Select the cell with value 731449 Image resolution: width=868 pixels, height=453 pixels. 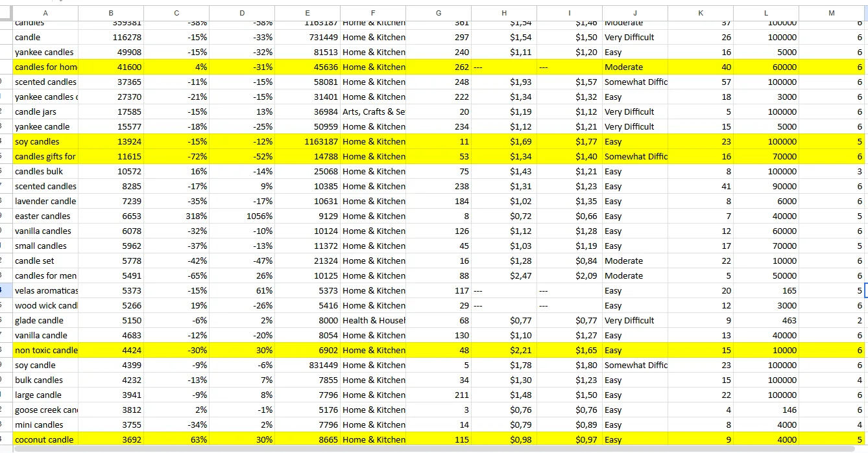pyautogui.click(x=307, y=38)
